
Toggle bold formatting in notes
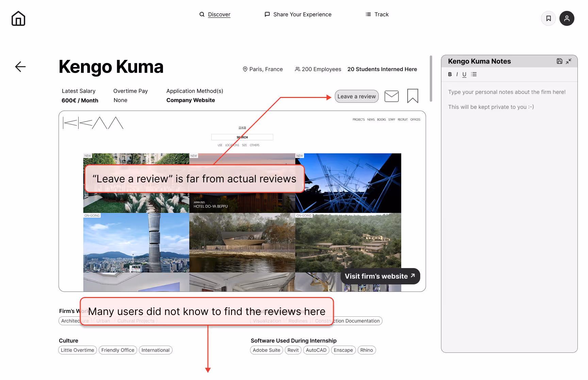[450, 74]
